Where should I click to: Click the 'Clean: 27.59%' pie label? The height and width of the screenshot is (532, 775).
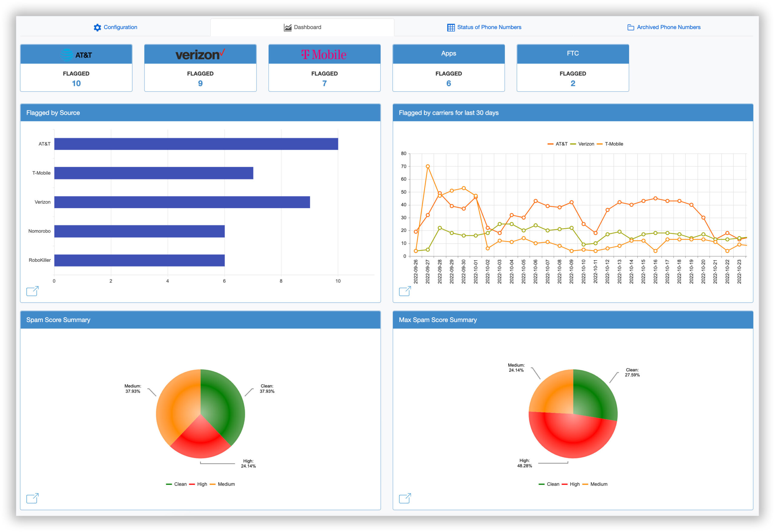point(632,372)
